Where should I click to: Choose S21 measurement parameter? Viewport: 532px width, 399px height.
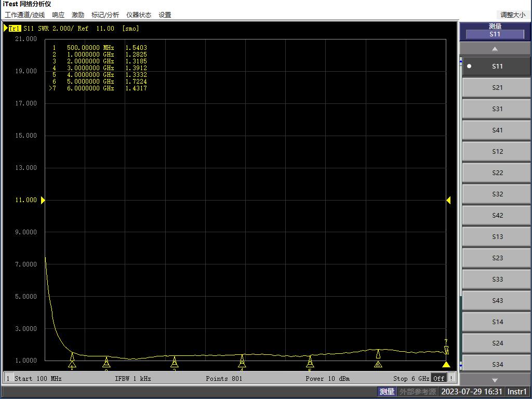click(x=497, y=88)
